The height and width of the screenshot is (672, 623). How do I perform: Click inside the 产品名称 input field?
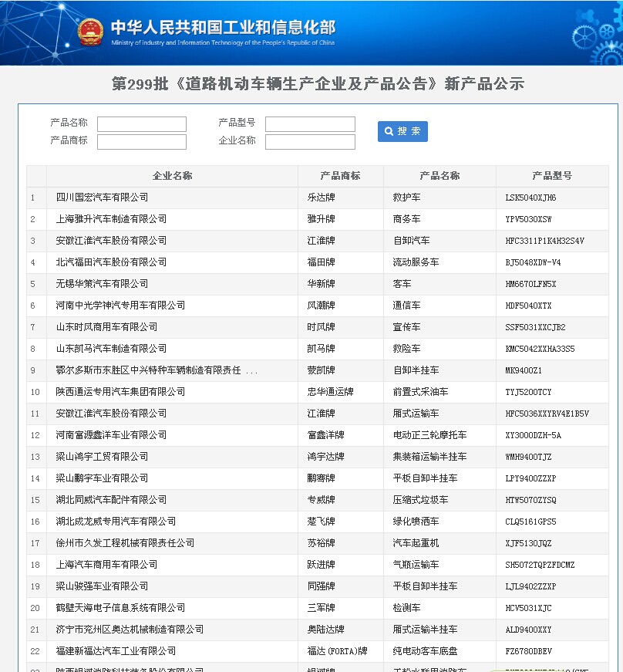tap(142, 123)
